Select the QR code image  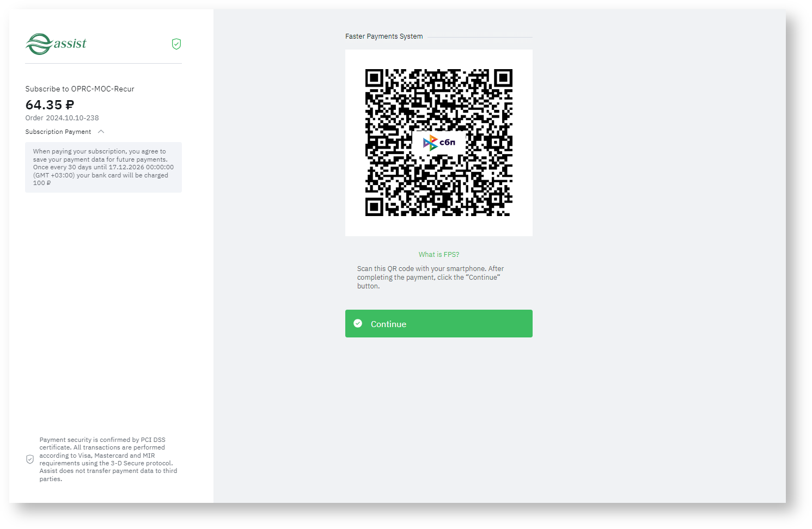pyautogui.click(x=439, y=143)
